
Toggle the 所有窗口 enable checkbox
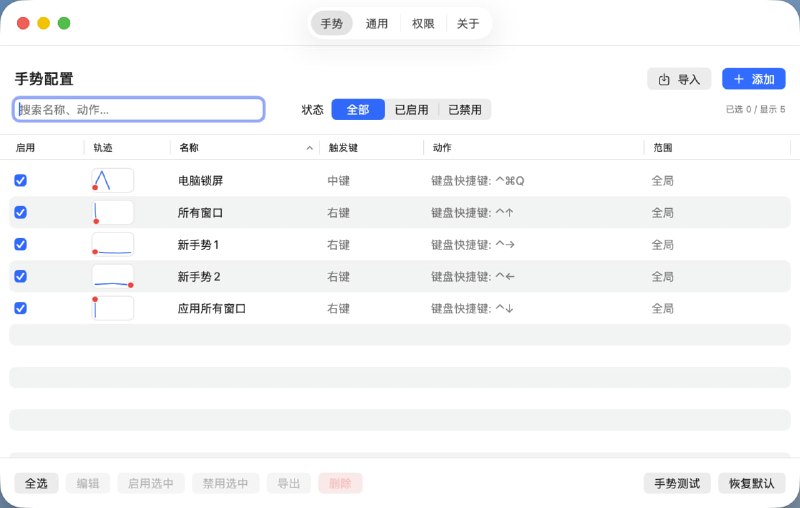pos(20,212)
